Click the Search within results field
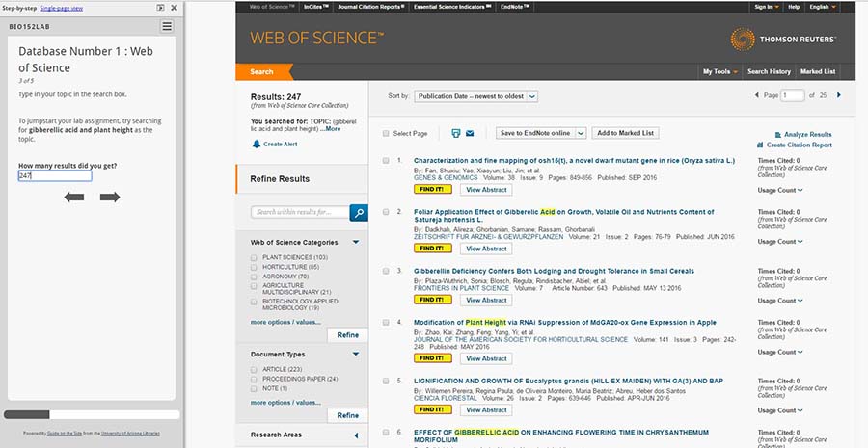This screenshot has height=448, width=868. (x=300, y=212)
